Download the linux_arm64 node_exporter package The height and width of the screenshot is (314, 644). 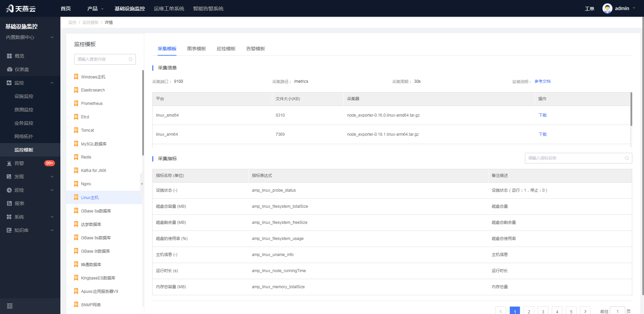pos(543,134)
